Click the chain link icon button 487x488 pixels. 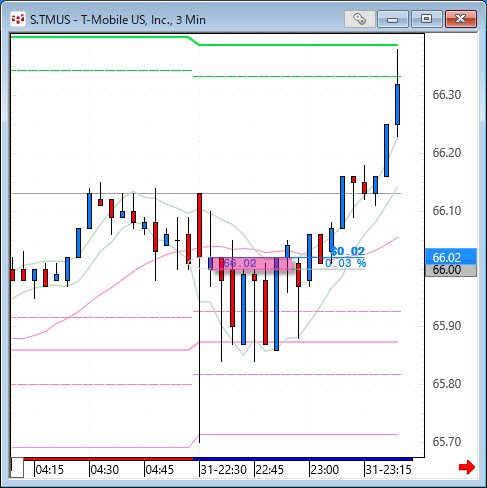pos(360,19)
